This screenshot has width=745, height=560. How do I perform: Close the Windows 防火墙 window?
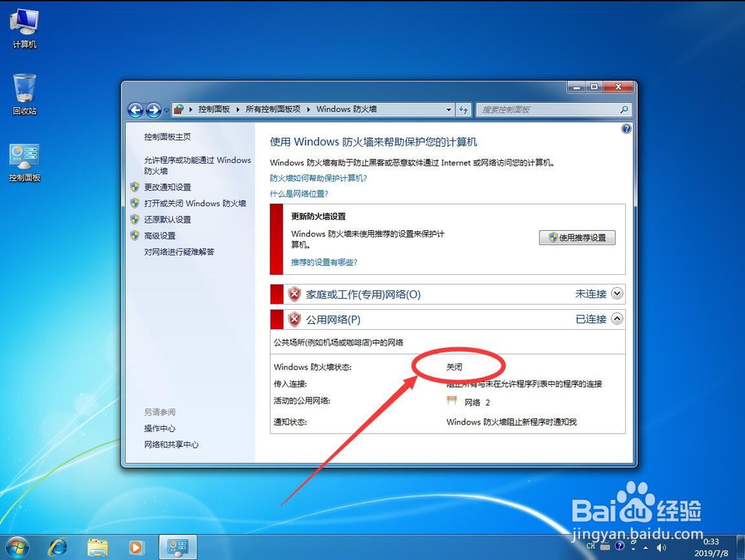point(618,87)
